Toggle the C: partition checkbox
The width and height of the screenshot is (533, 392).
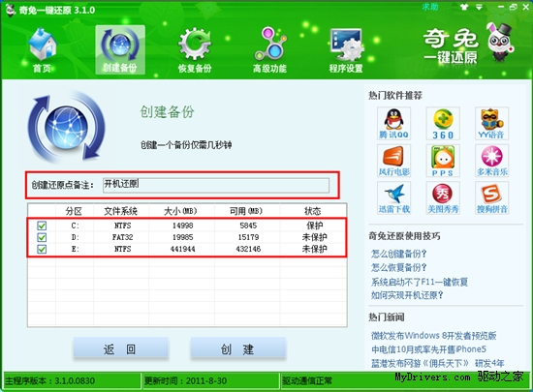(42, 226)
